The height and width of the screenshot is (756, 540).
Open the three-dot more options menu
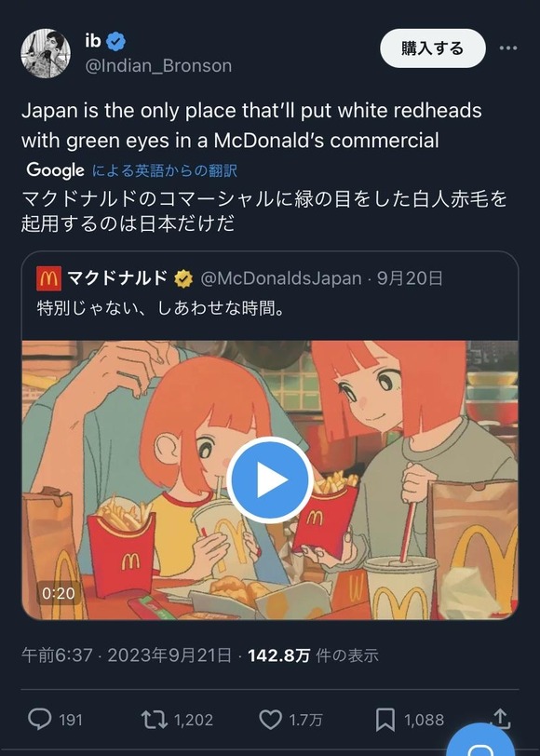507,48
